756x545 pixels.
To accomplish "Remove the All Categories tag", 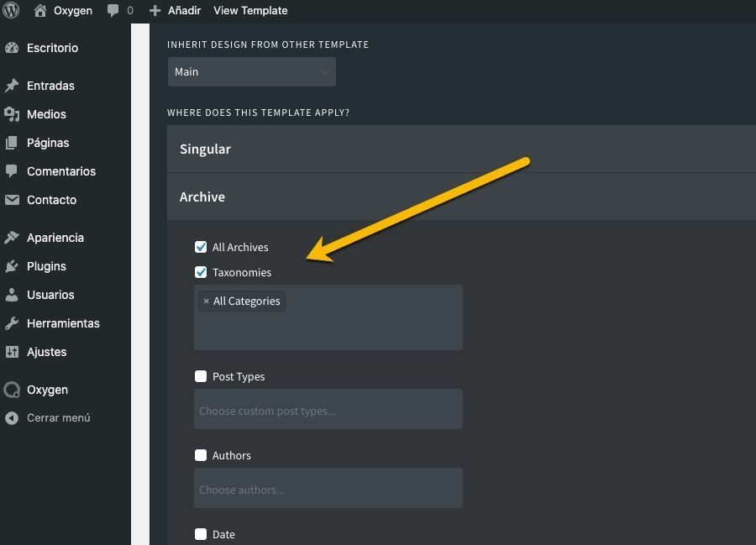I will click(x=206, y=301).
